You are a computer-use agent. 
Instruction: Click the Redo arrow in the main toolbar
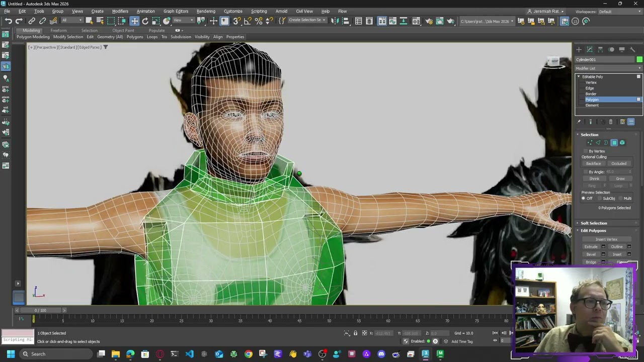coord(19,21)
